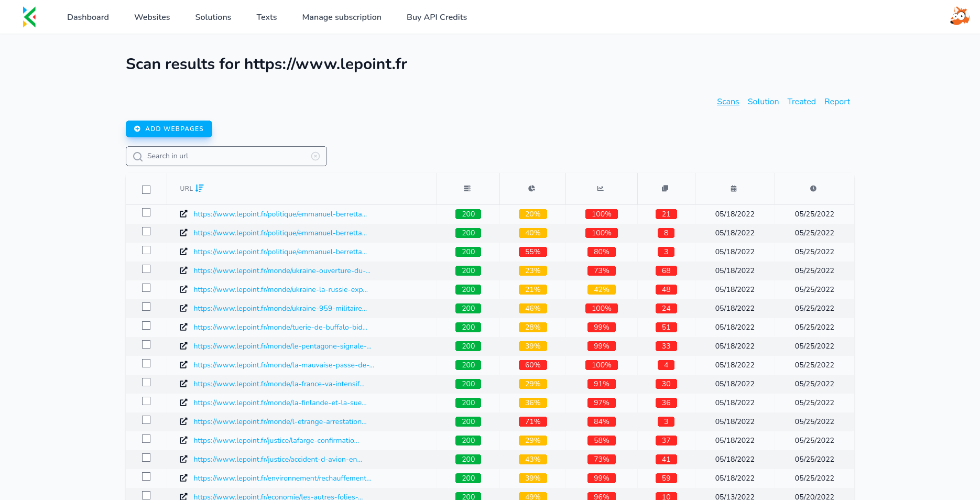The image size is (980, 500).
Task: Click the 68 badge in ukraine-ouverture-du row
Action: click(666, 270)
